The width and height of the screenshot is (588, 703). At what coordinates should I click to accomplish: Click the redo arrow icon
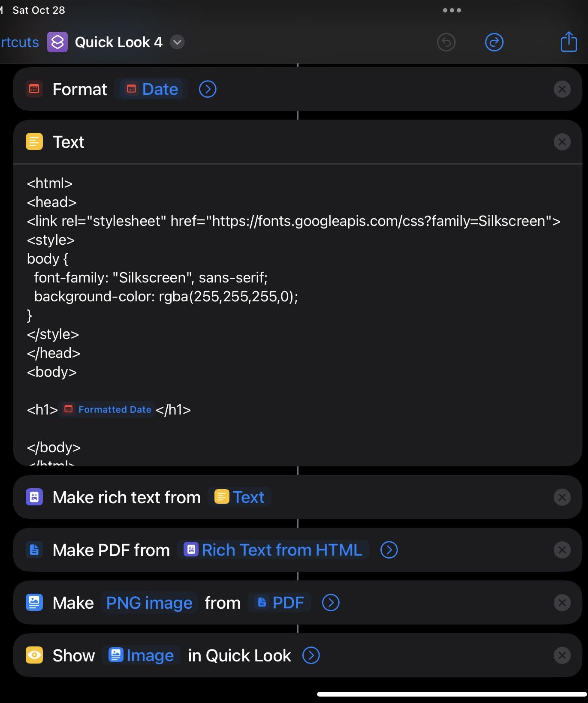pyautogui.click(x=494, y=42)
